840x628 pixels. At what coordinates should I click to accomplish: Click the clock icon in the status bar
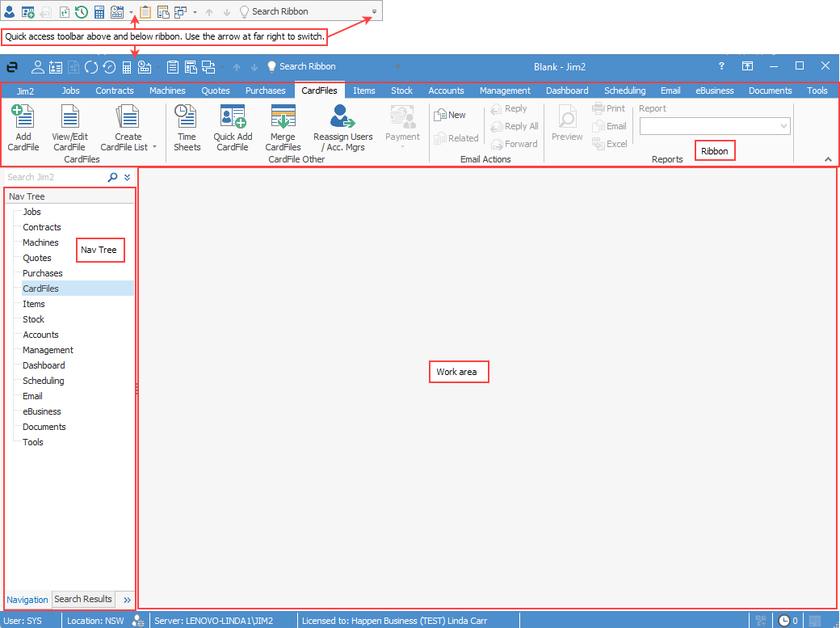click(x=783, y=621)
